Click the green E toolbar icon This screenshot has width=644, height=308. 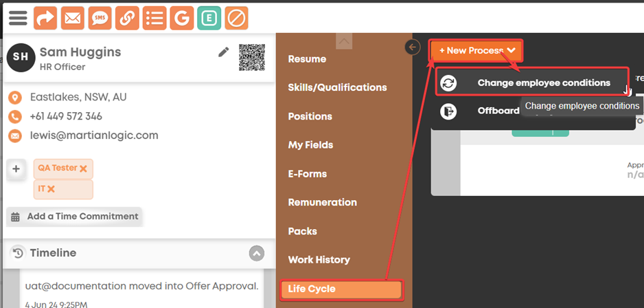pos(209,18)
